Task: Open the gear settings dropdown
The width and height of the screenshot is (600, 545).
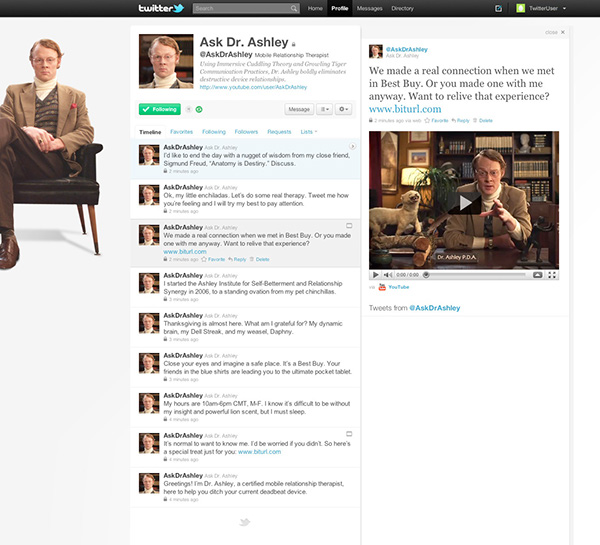Action: pyautogui.click(x=343, y=109)
